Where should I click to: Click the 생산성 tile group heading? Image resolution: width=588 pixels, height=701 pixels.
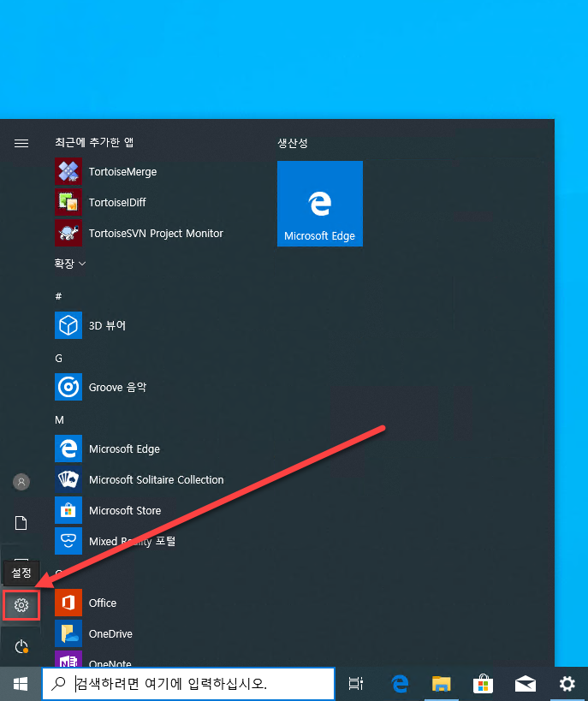[x=293, y=143]
